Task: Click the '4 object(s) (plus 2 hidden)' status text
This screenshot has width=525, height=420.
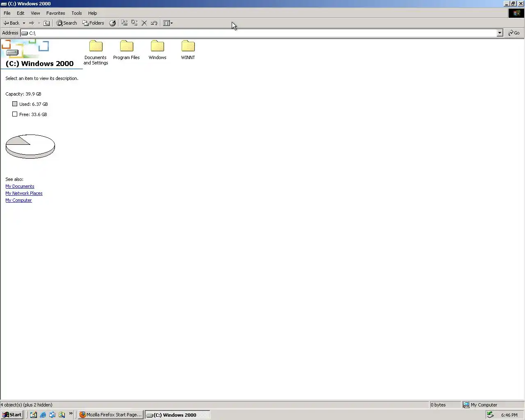Action: pyautogui.click(x=26, y=405)
